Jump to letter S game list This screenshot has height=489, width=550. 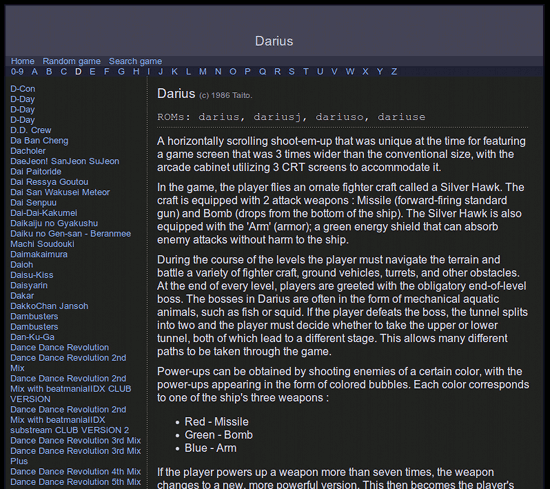tap(291, 72)
